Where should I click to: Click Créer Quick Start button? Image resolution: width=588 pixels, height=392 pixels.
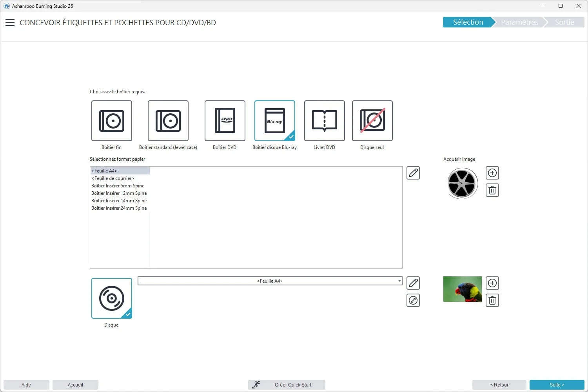(287, 385)
